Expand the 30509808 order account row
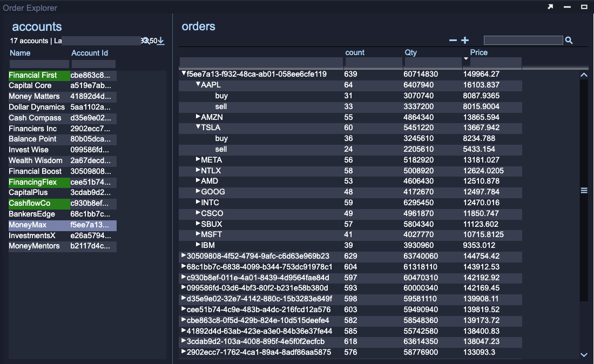 click(x=184, y=256)
